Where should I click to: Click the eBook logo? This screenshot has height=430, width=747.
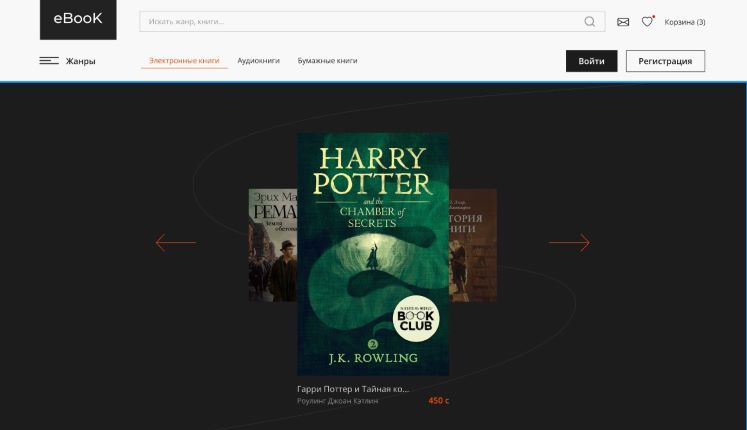78,19
